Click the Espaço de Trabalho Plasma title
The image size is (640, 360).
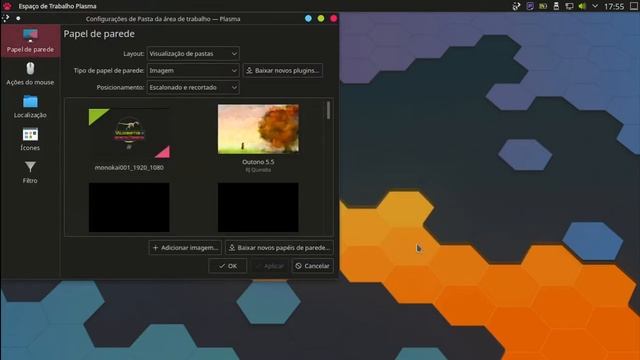coord(58,6)
